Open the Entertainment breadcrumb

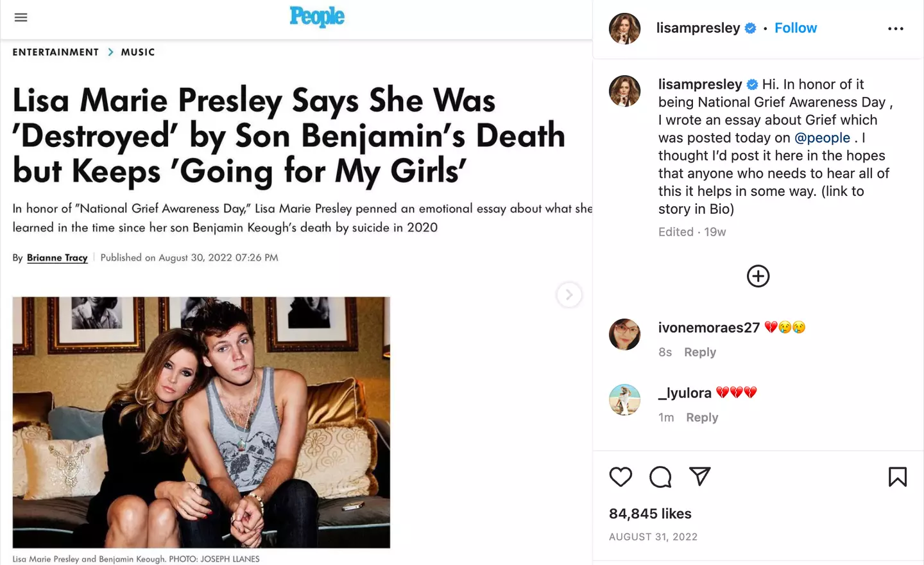[56, 52]
